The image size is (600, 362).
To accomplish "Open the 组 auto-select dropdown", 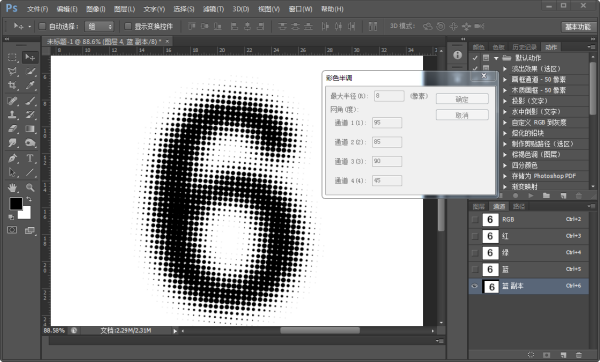I will click(99, 26).
